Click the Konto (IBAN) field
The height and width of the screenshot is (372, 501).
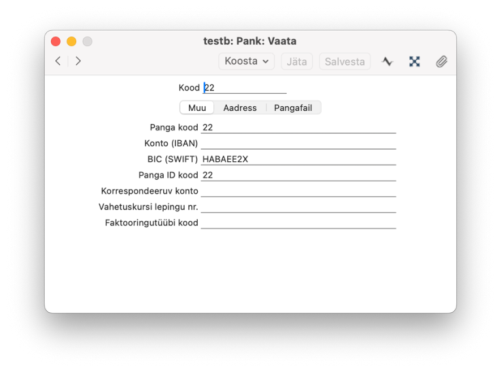[298, 143]
